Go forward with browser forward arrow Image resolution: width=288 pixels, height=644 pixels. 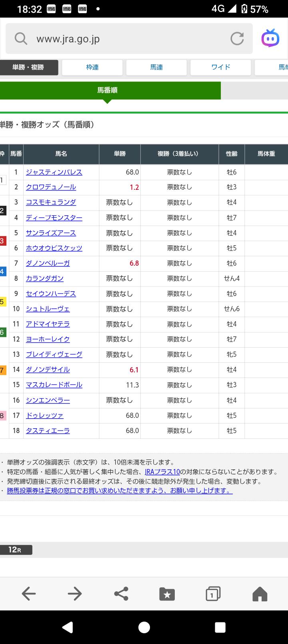pos(75,594)
